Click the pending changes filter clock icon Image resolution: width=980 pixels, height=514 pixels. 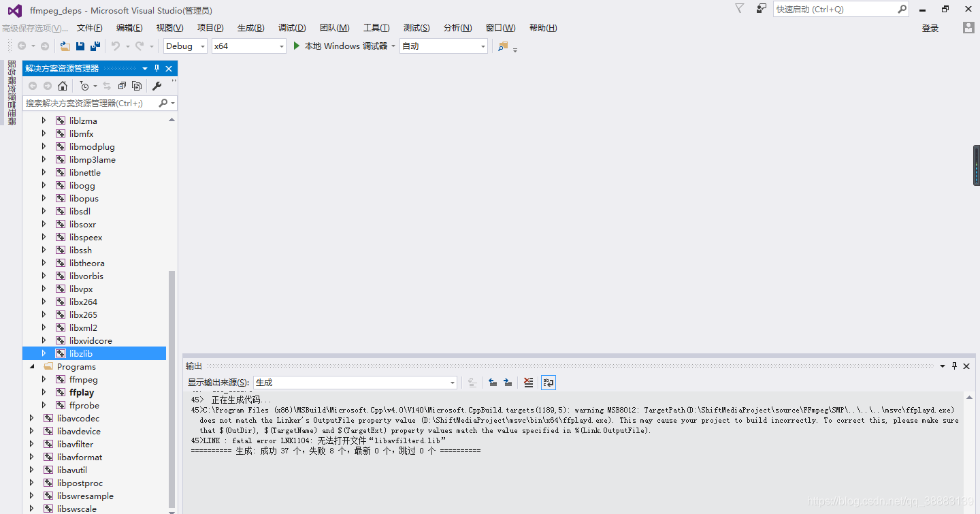[84, 86]
